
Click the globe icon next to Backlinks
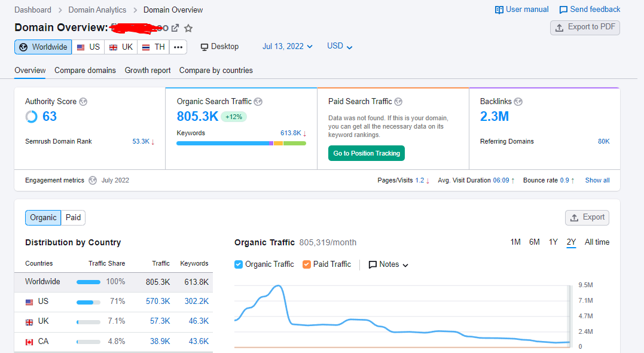click(518, 102)
